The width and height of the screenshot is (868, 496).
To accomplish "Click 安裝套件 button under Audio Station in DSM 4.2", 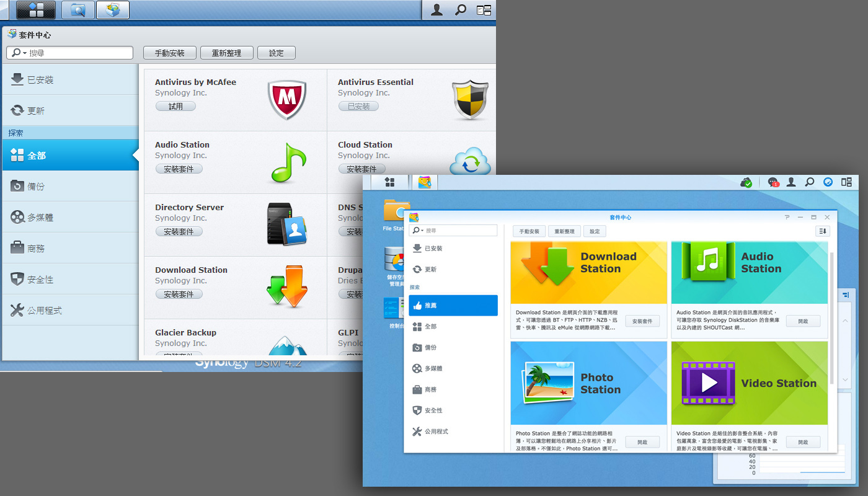I will 179,169.
